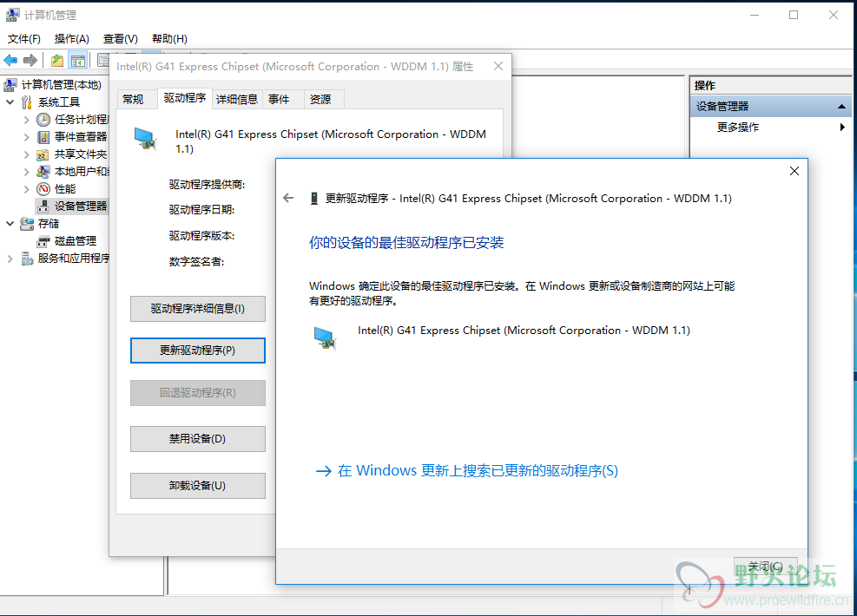Open the 查看(V) menu
Image resolution: width=857 pixels, height=616 pixels.
120,39
